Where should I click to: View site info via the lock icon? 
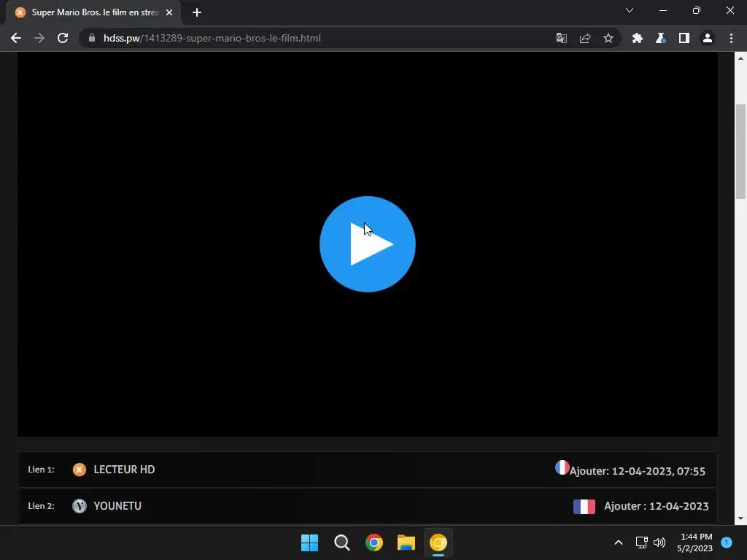(92, 38)
